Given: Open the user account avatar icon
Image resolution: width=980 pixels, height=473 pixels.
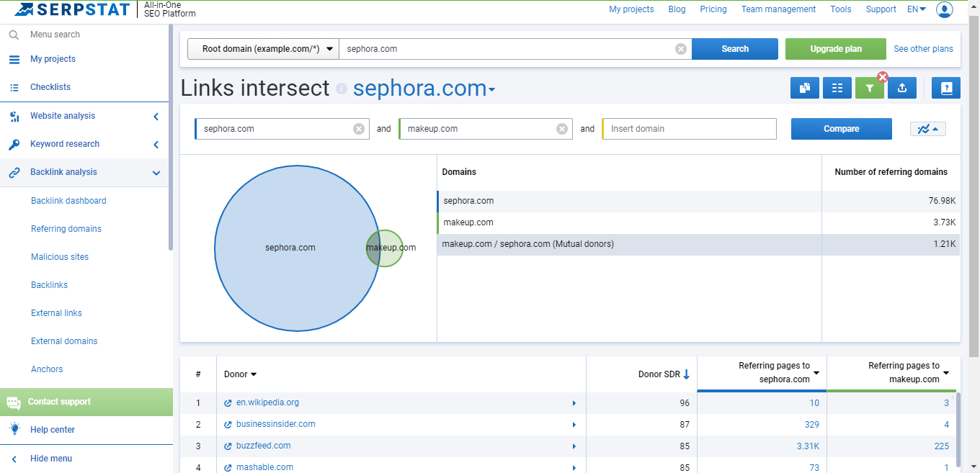Looking at the screenshot, I should coord(944,9).
